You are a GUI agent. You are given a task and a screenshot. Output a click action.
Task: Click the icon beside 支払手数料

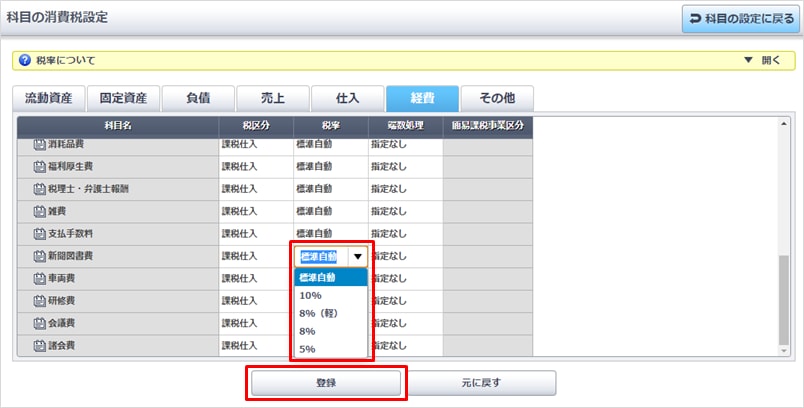(40, 234)
